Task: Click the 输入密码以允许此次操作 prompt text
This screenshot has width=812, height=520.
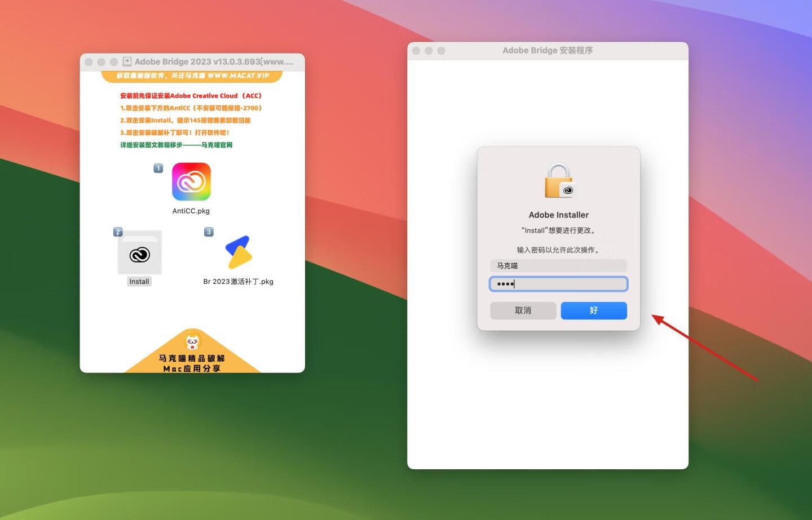Action: click(x=559, y=250)
